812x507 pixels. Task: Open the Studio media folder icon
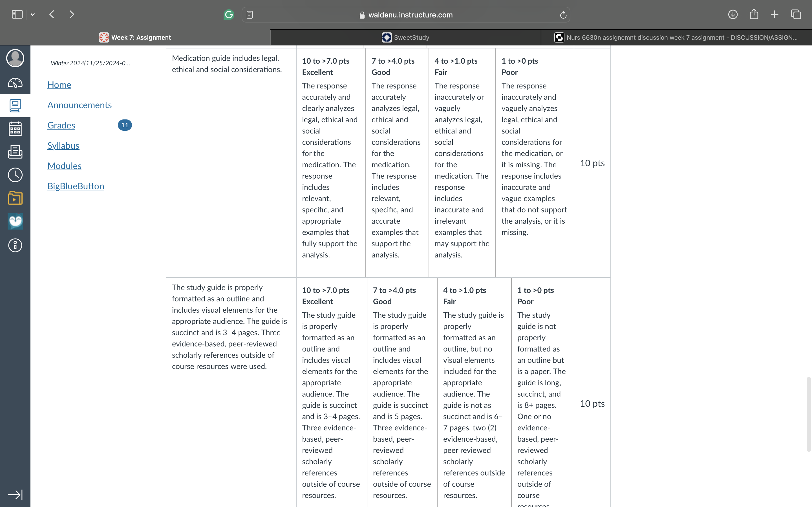15,198
